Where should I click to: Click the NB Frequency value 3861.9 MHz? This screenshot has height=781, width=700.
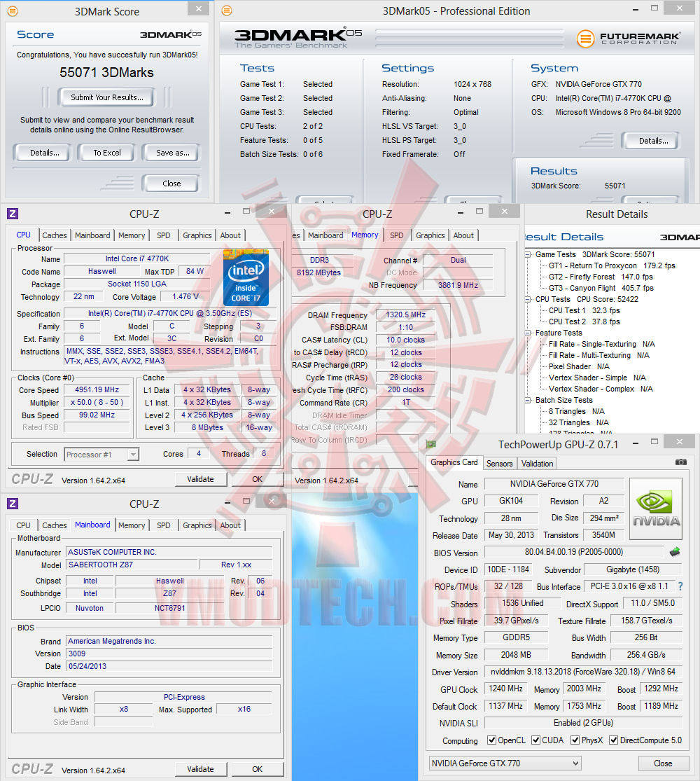[458, 285]
